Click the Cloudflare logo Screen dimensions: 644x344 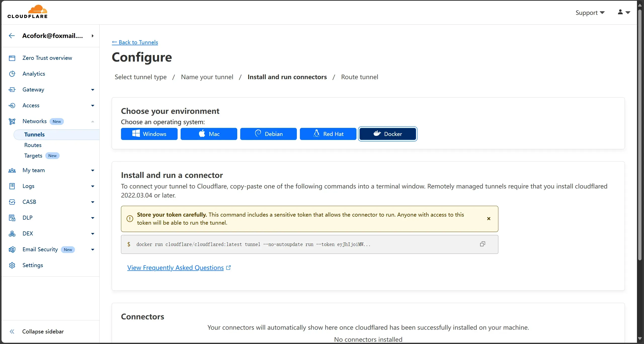(x=27, y=12)
